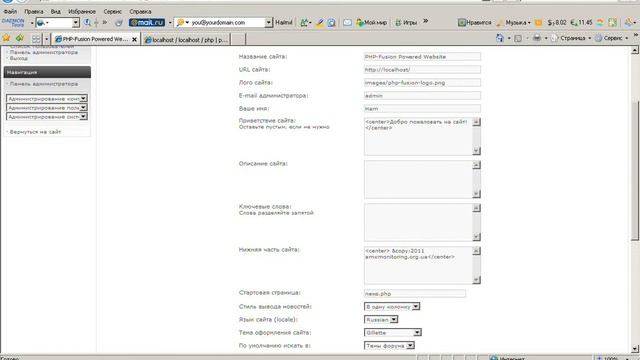This screenshot has width=640, height=360.
Task: Open the Сервис menu in the menu bar
Action: click(113, 11)
